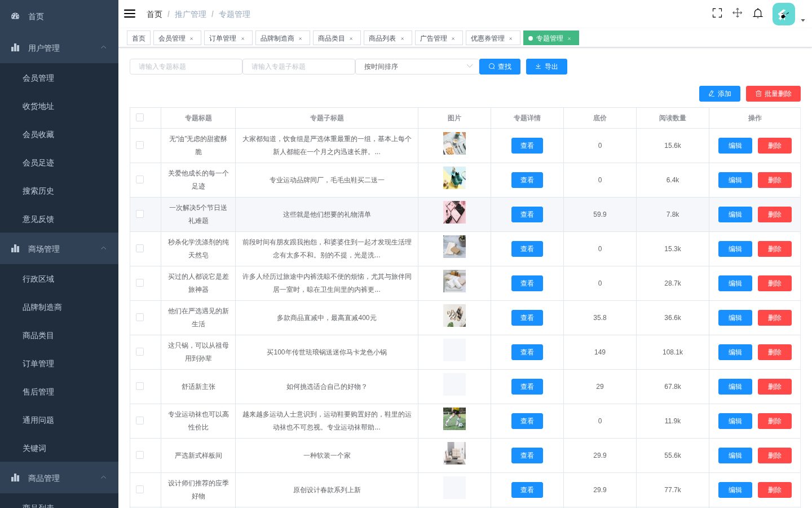Open 会员管理 in the sidebar
Screen dimensions: 812x508
pos(59,78)
